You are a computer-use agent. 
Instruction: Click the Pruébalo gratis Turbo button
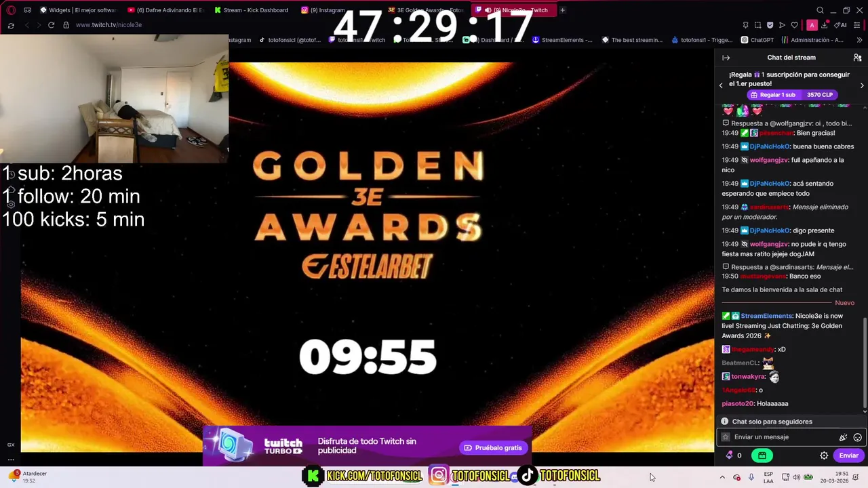pyautogui.click(x=494, y=447)
